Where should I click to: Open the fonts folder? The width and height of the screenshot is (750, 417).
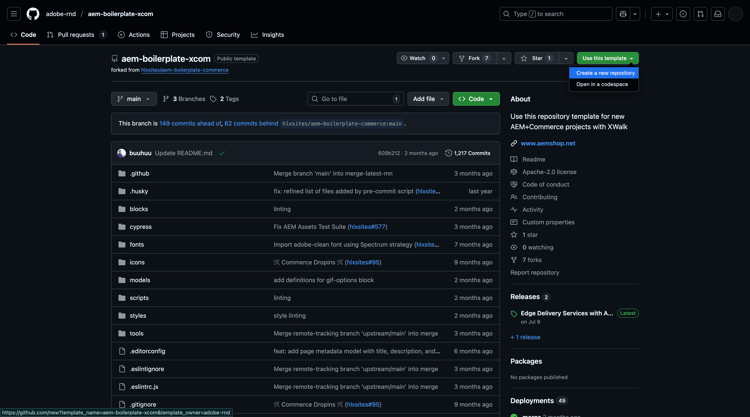[x=137, y=244]
